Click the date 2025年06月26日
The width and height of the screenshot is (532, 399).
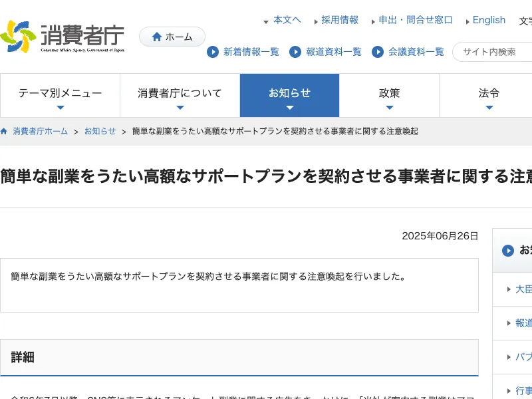pos(440,236)
